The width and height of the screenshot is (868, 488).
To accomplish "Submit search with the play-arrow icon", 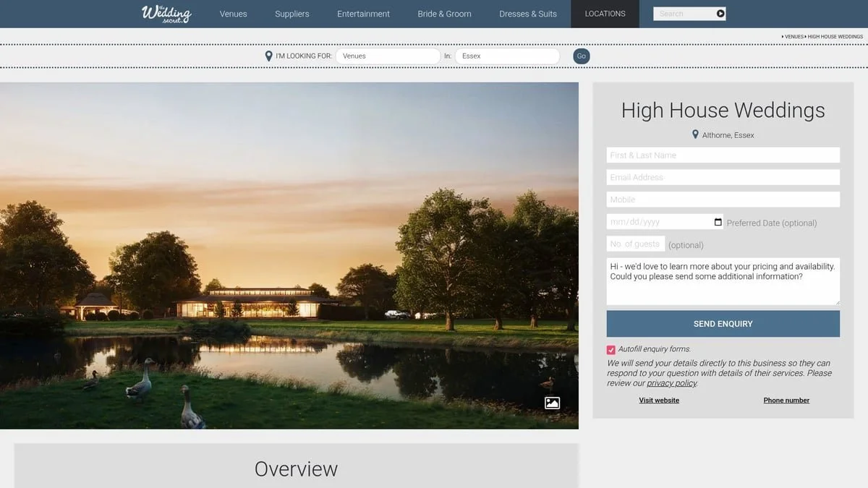I will (720, 14).
